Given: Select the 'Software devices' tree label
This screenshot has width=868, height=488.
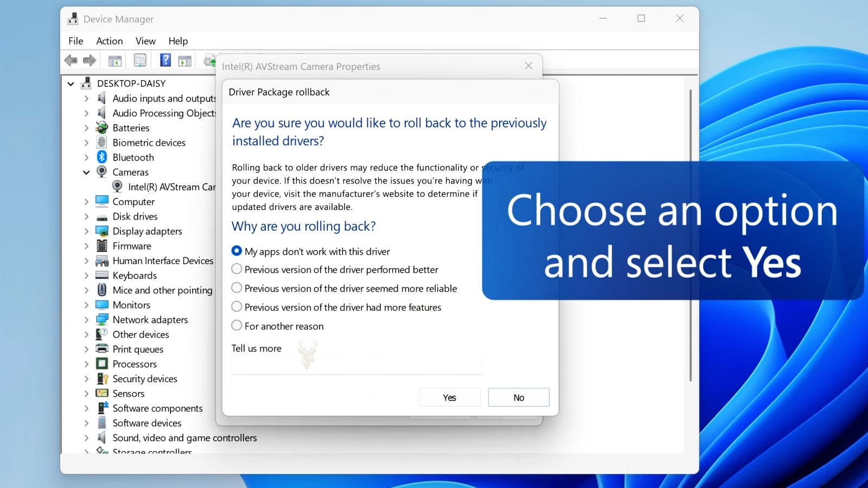Looking at the screenshot, I should [147, 423].
